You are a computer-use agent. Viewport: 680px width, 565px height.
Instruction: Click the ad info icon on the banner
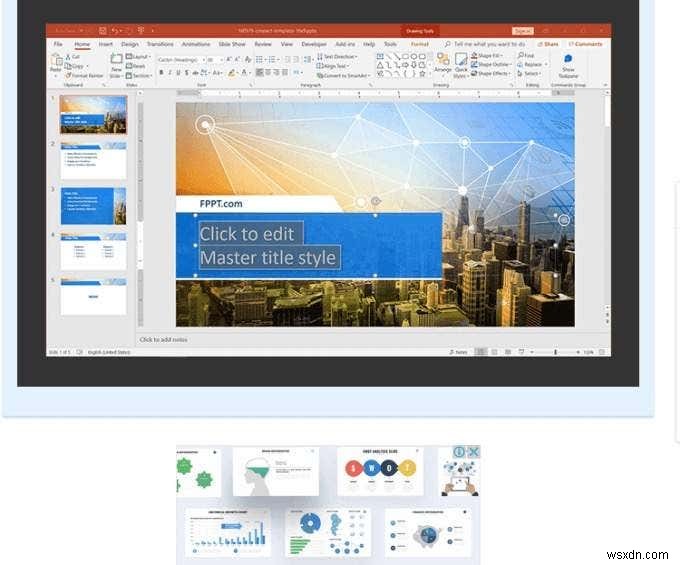pyautogui.click(x=459, y=452)
